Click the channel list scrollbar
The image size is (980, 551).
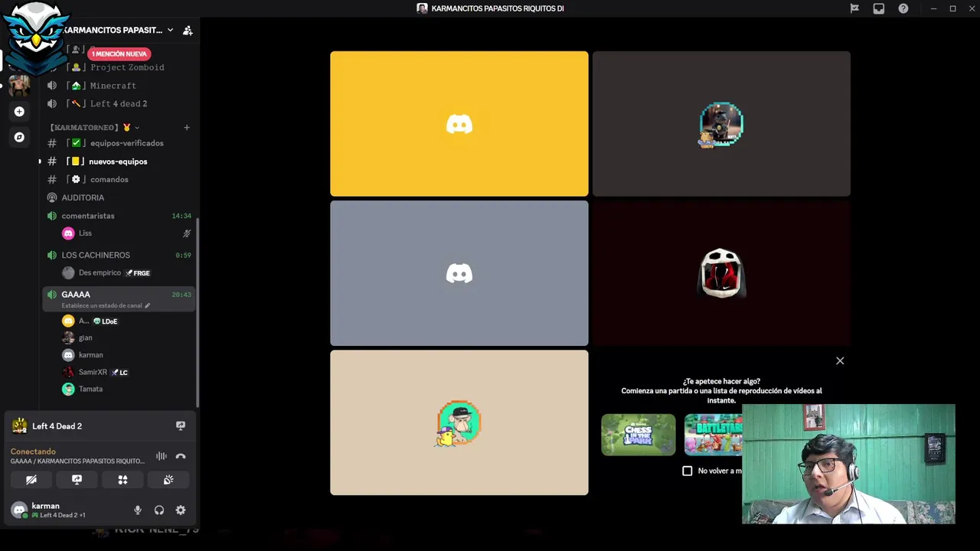click(x=198, y=312)
